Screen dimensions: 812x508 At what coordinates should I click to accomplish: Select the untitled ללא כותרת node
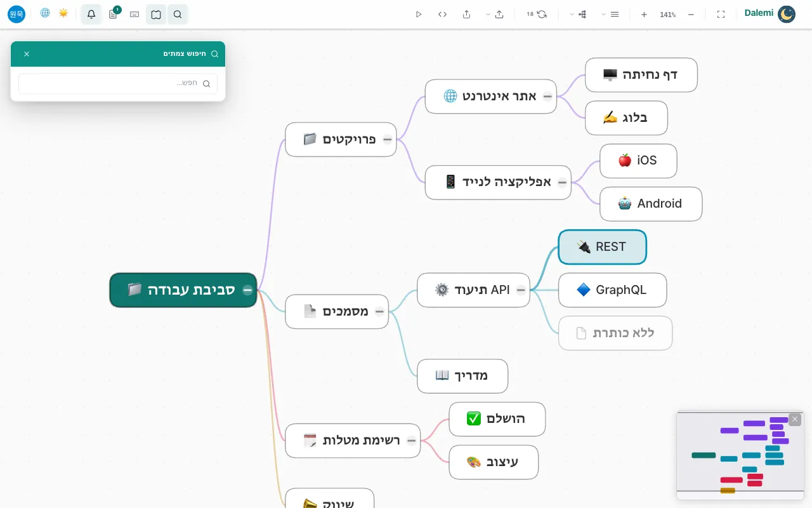click(x=615, y=333)
